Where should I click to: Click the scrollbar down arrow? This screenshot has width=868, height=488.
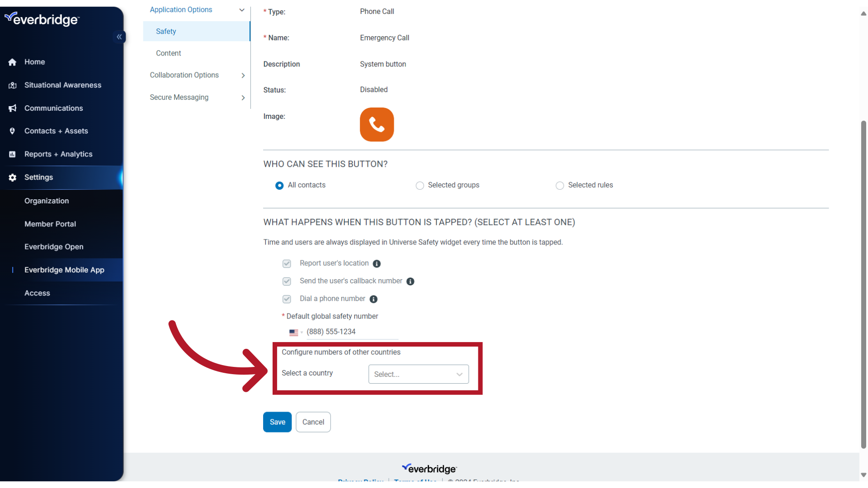click(863, 475)
